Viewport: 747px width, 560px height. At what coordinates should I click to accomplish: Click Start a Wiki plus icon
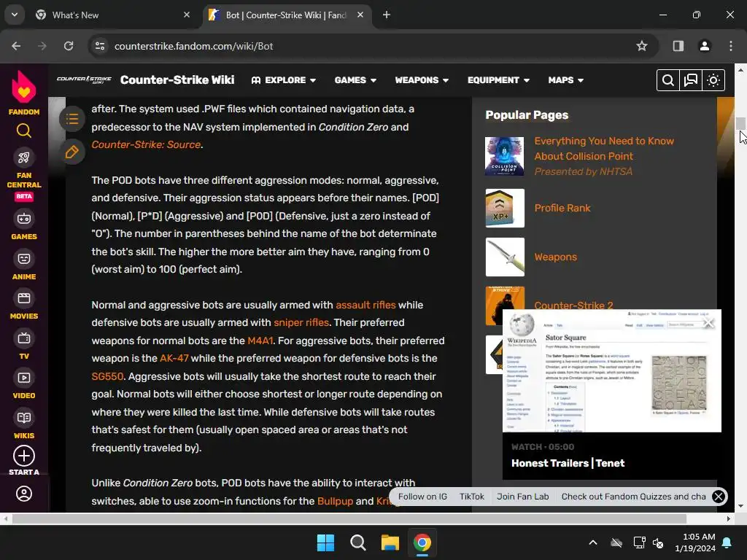(x=24, y=456)
